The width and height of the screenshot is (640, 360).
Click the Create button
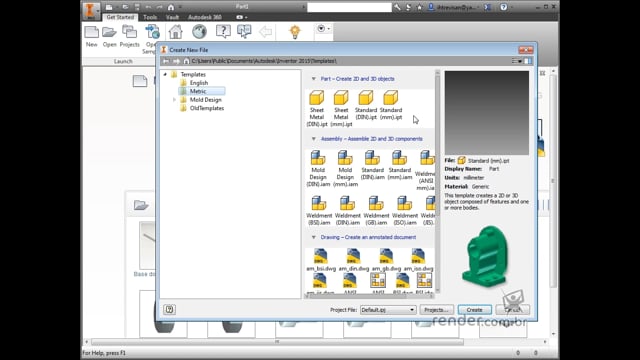(474, 310)
